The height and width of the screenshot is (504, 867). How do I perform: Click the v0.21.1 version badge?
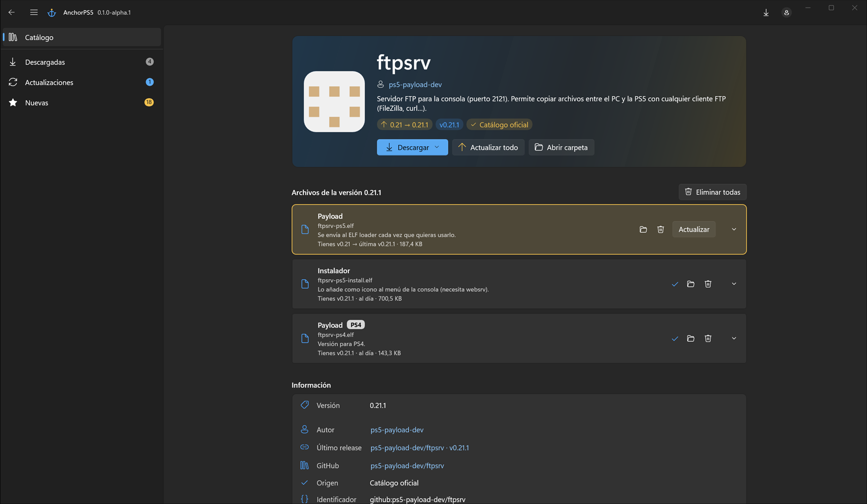[449, 124]
